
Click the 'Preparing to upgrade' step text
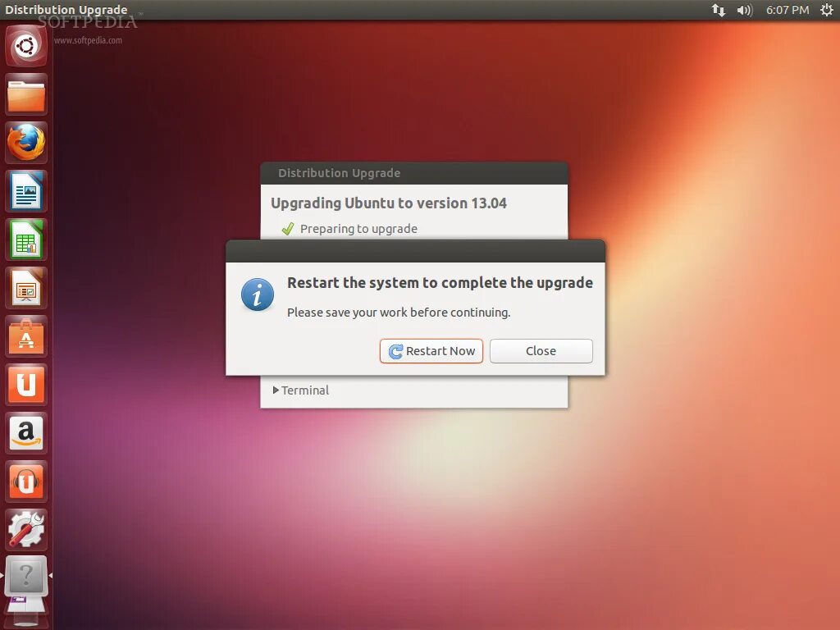[358, 229]
